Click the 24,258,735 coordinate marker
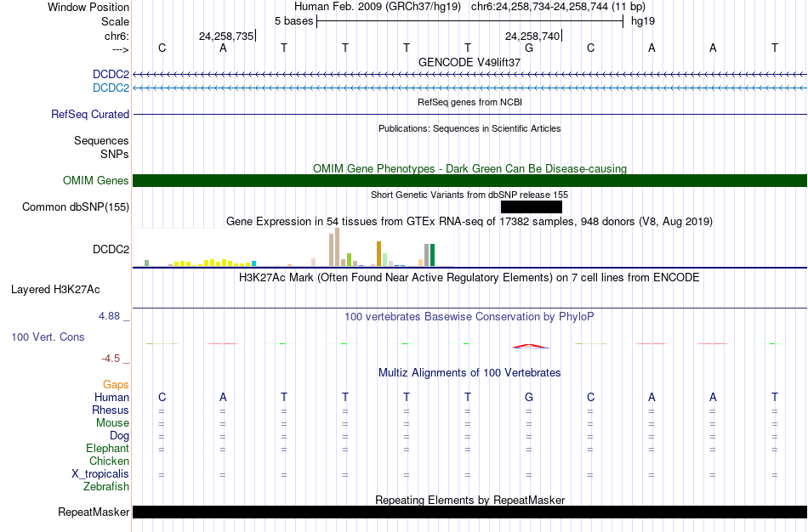 tap(226, 36)
